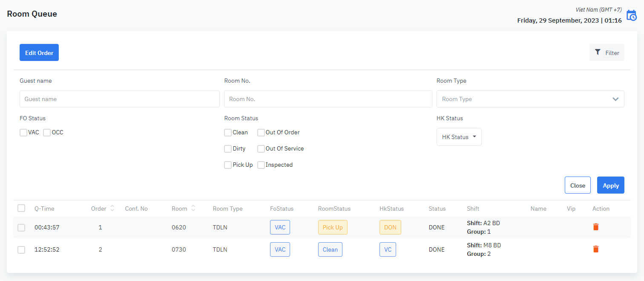The height and width of the screenshot is (281, 644).
Task: Toggle the select-all checkbox in the table header
Action: click(21, 208)
